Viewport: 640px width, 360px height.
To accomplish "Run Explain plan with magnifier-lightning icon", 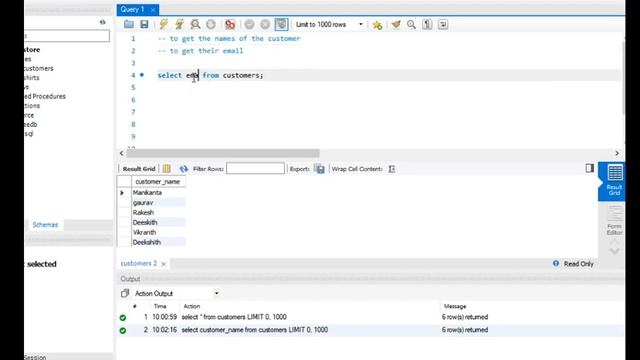I will (195, 24).
